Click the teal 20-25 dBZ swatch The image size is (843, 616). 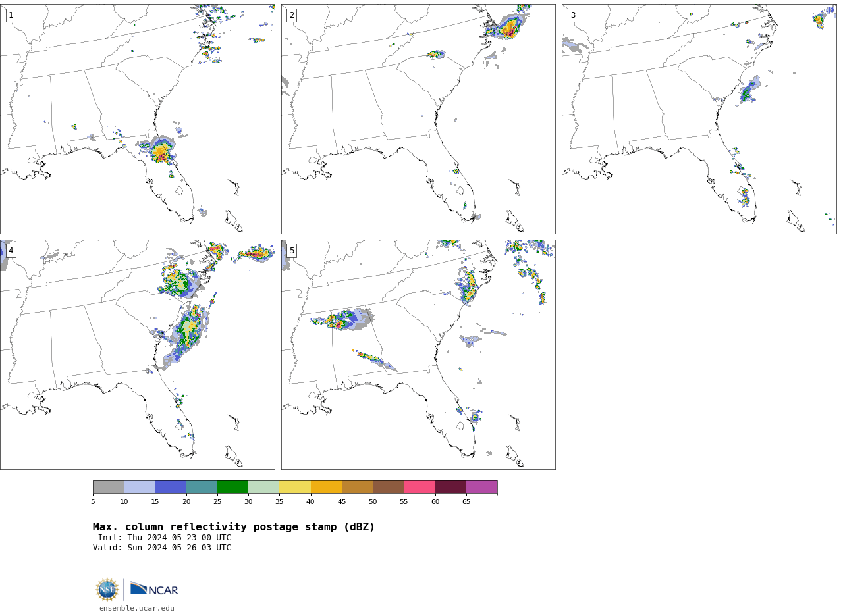click(202, 487)
